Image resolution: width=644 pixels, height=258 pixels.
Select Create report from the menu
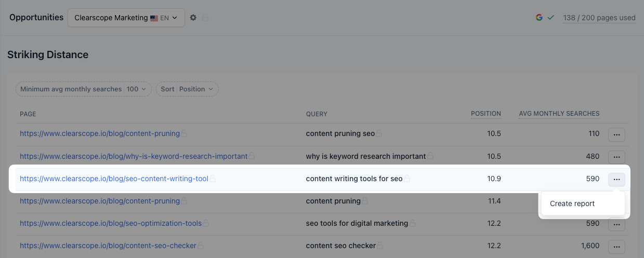click(x=572, y=203)
